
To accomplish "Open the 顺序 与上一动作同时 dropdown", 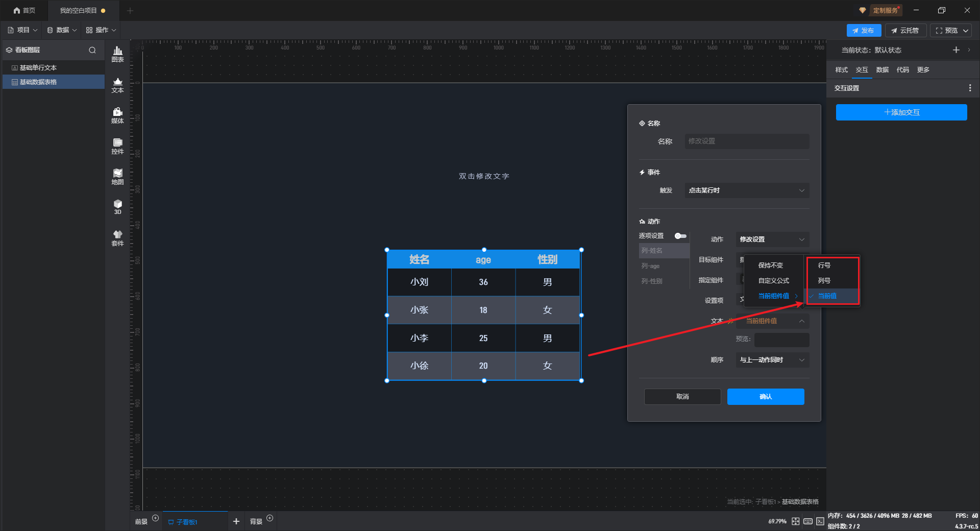I will pos(772,360).
